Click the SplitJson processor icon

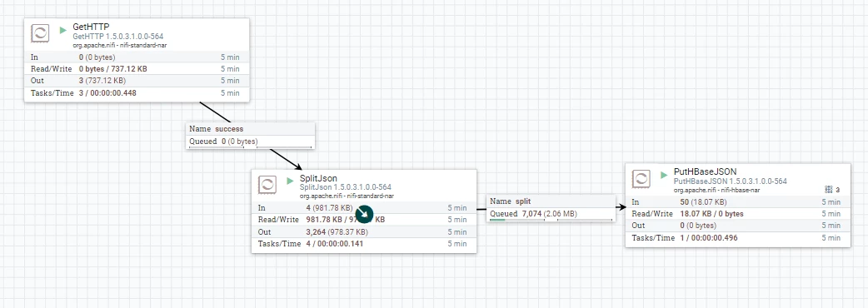267,184
